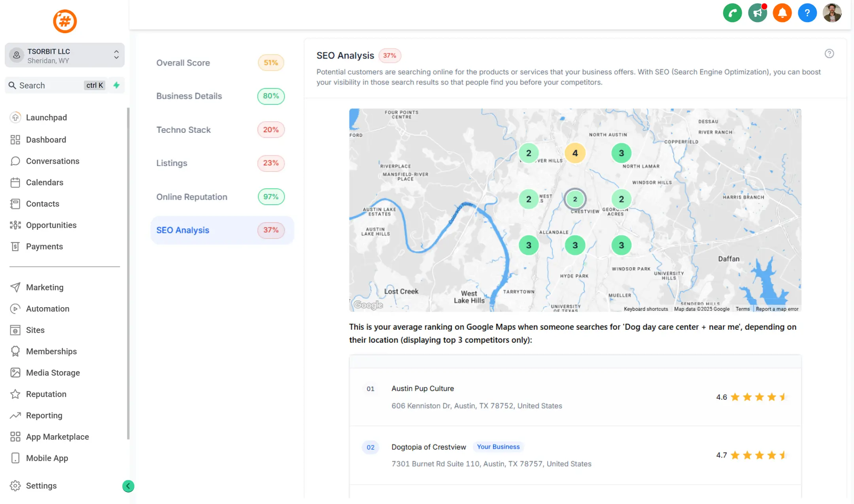The width and height of the screenshot is (854, 504).
Task: Click the yellow map marker showing 4
Action: click(575, 153)
